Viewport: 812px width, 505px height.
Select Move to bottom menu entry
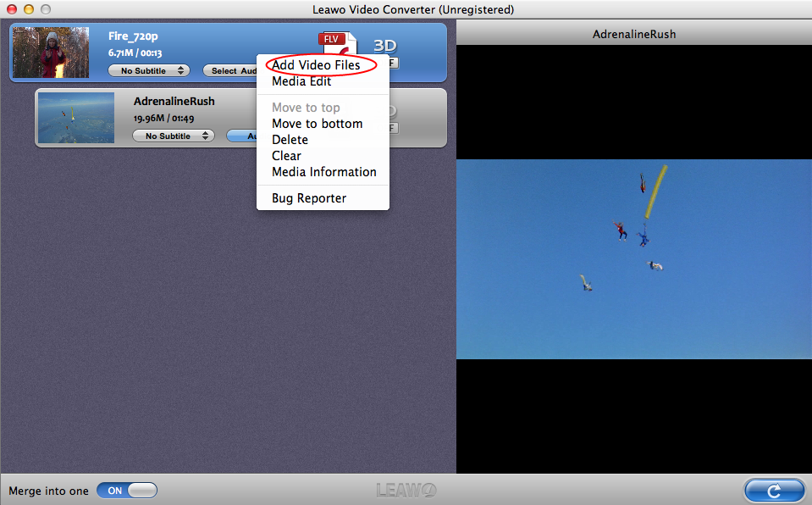point(317,124)
